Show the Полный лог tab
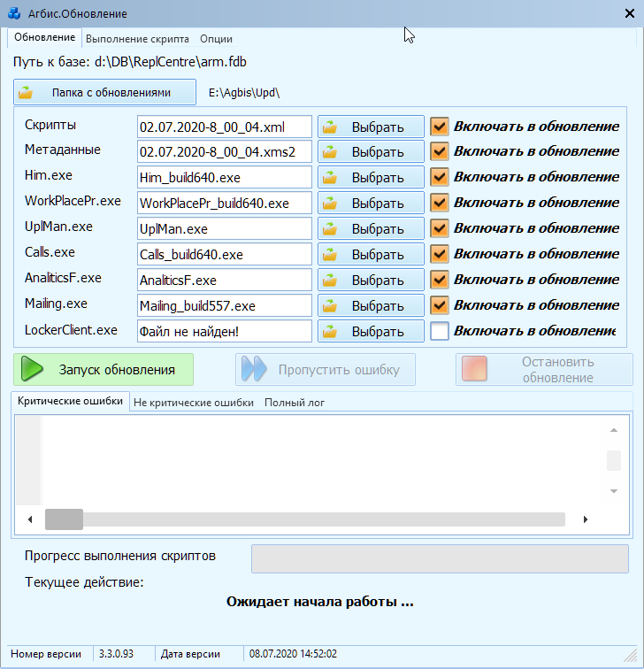Viewport: 644px width, 669px height. (x=295, y=403)
